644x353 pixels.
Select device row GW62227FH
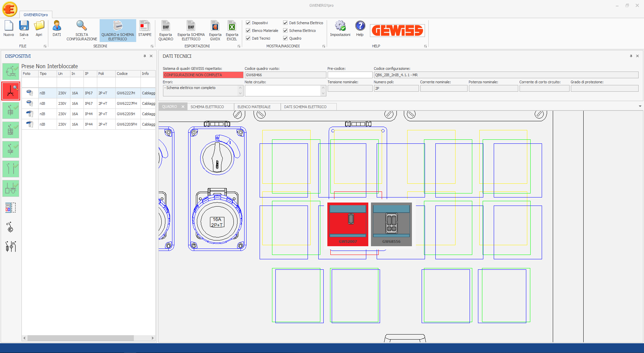(89, 103)
